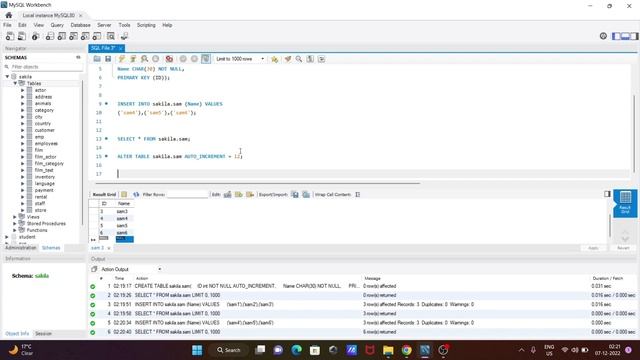This screenshot has height=360, width=640.
Task: Click the create new view icon
Action: tap(73, 36)
